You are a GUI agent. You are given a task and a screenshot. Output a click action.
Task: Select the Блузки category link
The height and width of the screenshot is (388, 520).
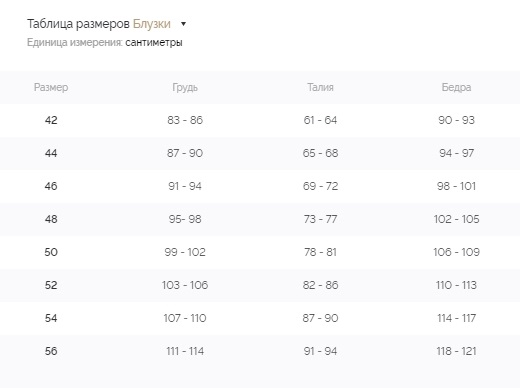pos(152,24)
